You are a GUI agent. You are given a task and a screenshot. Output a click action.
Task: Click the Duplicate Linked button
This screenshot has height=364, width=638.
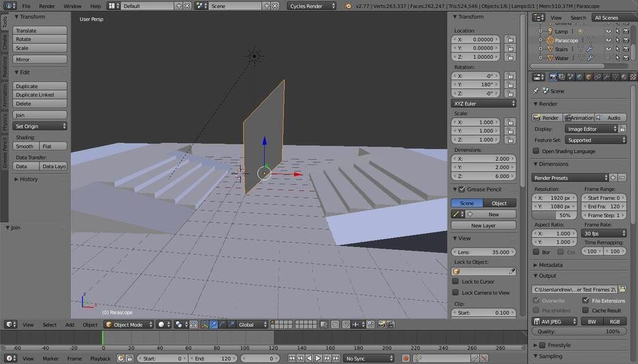coord(40,95)
